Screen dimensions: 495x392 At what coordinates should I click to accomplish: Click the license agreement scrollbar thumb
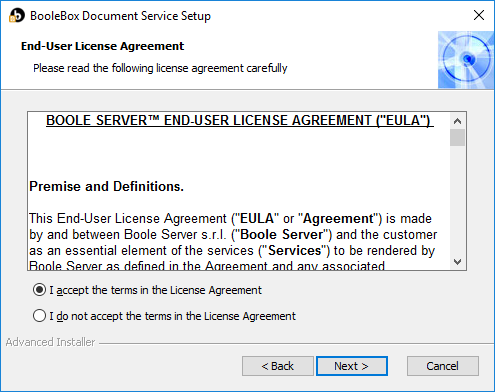click(457, 137)
